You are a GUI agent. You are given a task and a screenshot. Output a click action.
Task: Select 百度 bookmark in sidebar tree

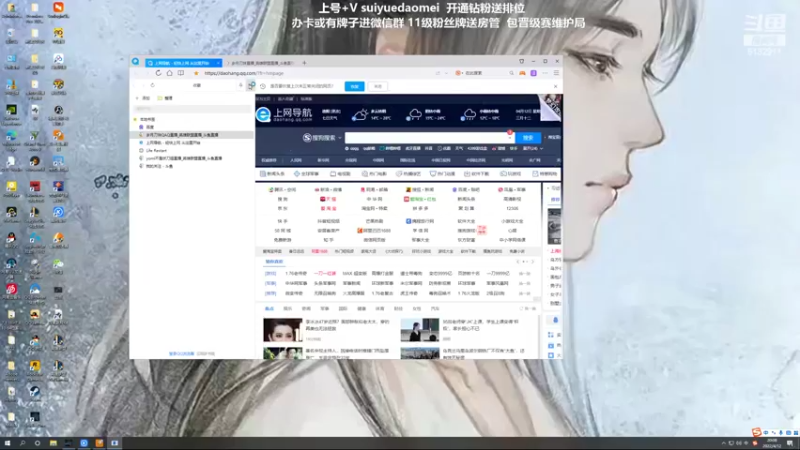point(150,127)
